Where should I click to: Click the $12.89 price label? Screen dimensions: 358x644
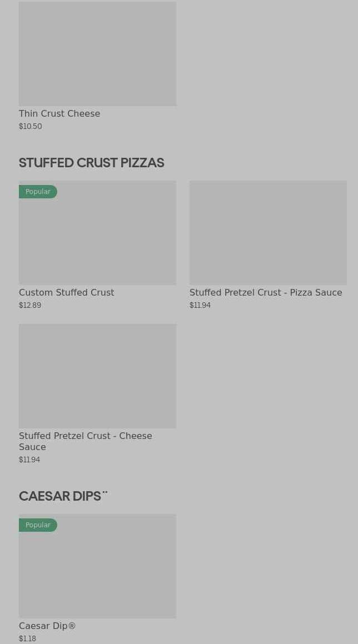30,306
